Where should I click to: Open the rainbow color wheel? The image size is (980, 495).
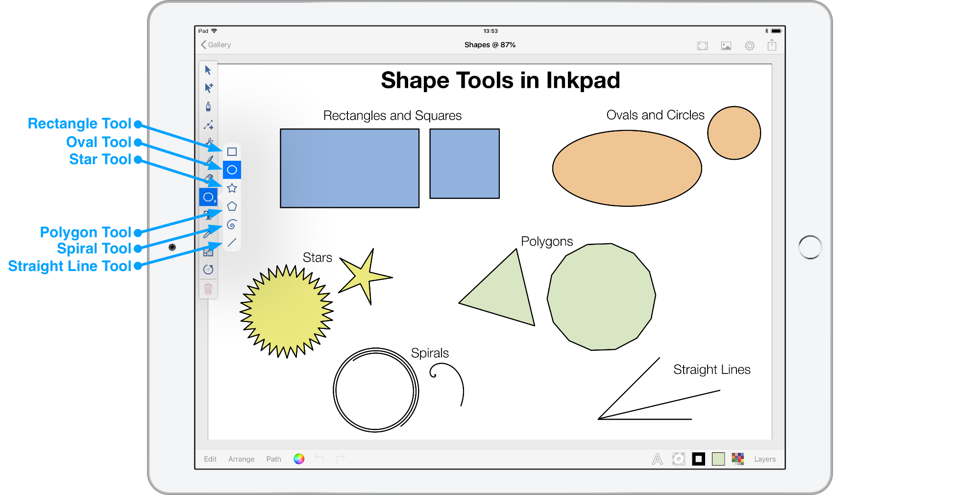tap(299, 459)
